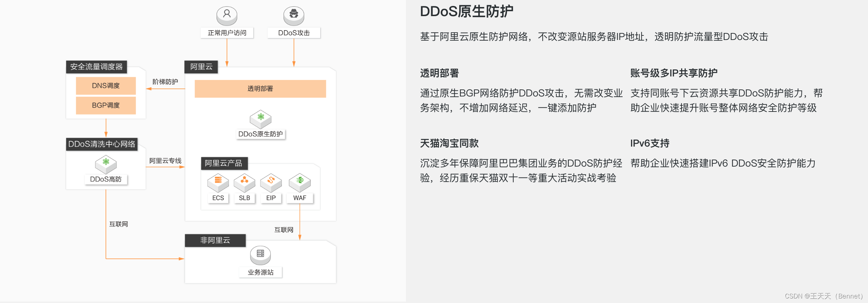The width and height of the screenshot is (868, 303).
Task: Click the 天猫淘宝同款 feature heading
Action: pos(449,143)
